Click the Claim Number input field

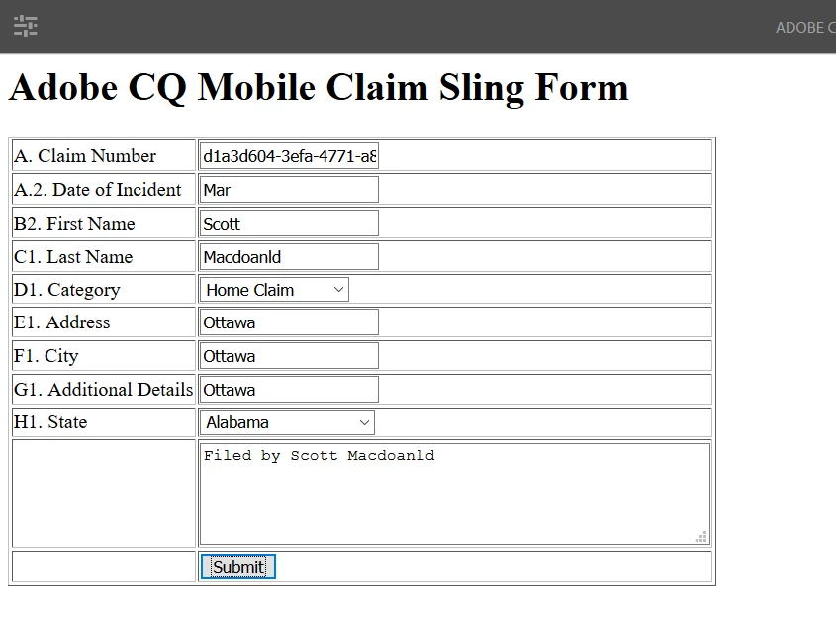click(x=289, y=155)
